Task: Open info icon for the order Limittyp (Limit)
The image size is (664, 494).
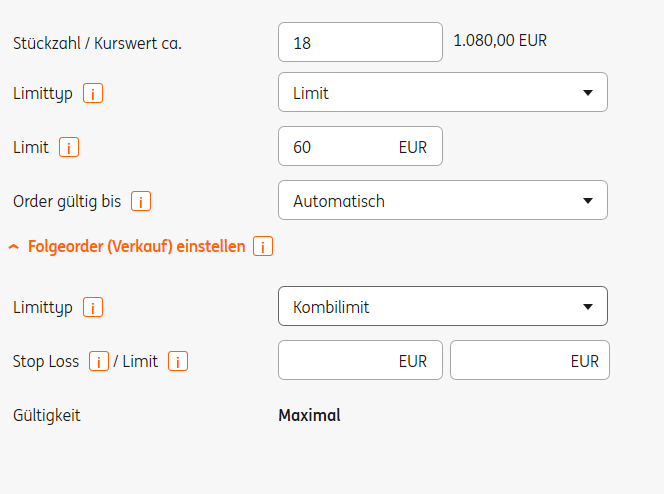Action: click(93, 94)
